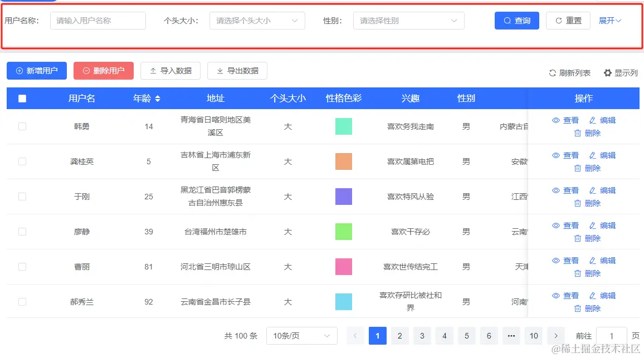
Task: Click the orange color swatch for 龚桂英
Action: coord(343,161)
